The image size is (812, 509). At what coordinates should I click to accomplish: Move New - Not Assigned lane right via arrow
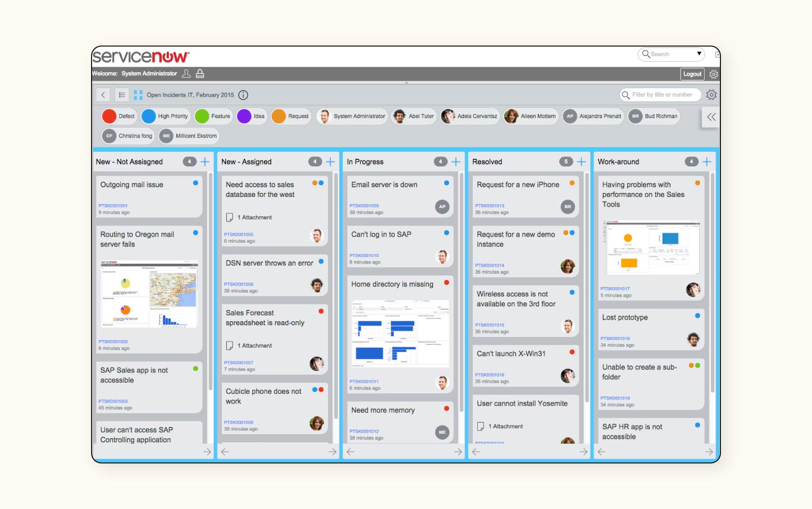pyautogui.click(x=207, y=451)
